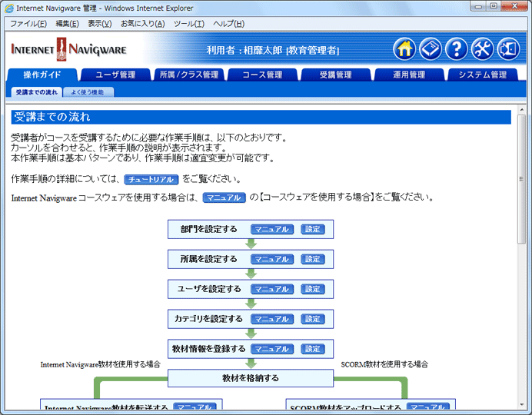Close the Internet Explorer window
Screen dimensions: 532x415
pyautogui.click(x=514, y=6)
